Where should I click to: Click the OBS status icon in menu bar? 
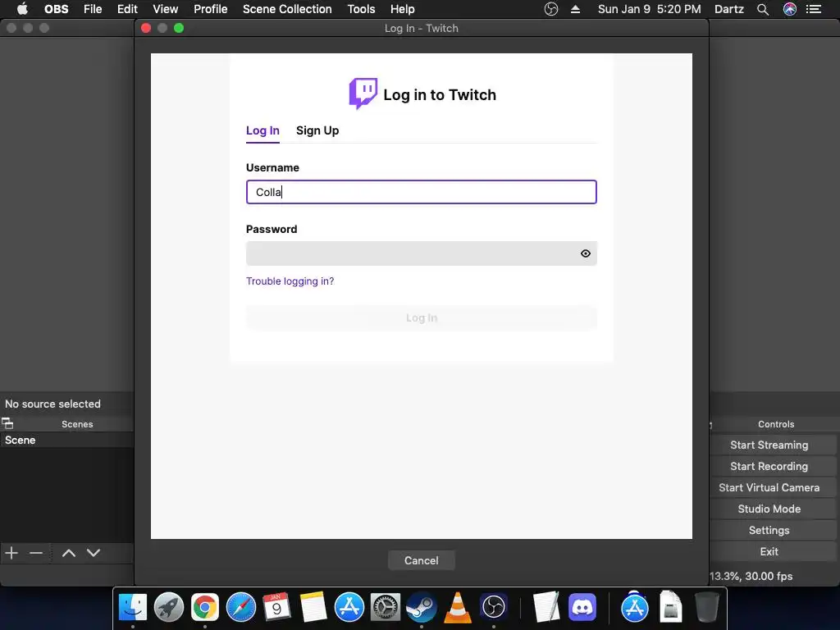[x=550, y=9]
